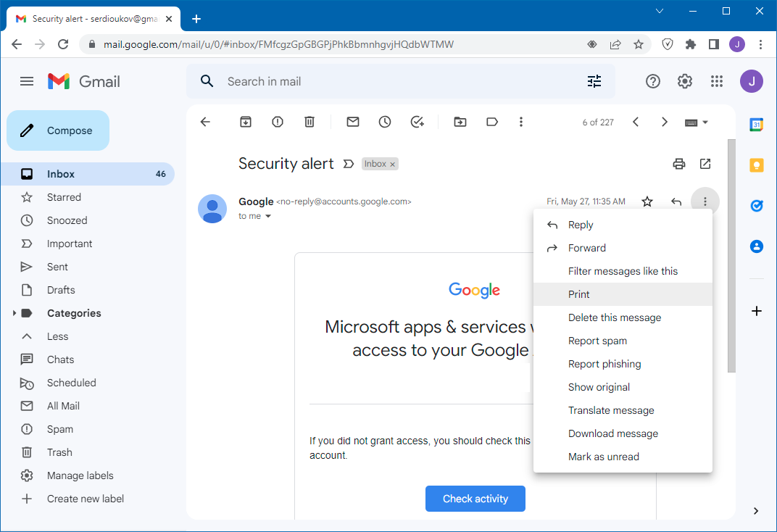Image resolution: width=777 pixels, height=532 pixels.
Task: Click the reply arrow icon beside the star
Action: [x=676, y=201]
